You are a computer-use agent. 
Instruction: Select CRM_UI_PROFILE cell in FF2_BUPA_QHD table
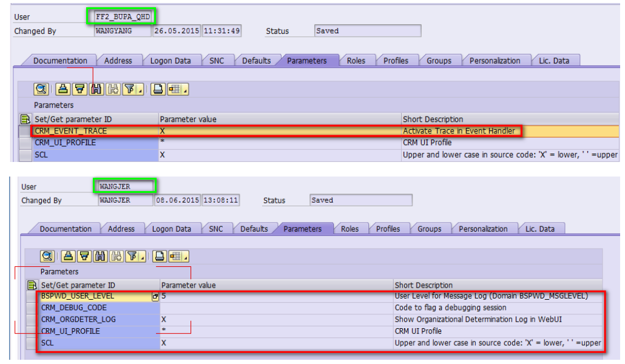click(x=95, y=143)
